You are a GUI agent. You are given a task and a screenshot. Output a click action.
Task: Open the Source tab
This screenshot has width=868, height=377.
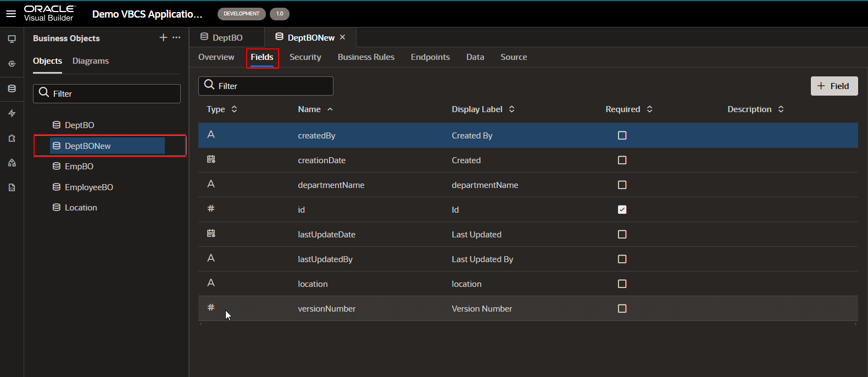click(514, 57)
